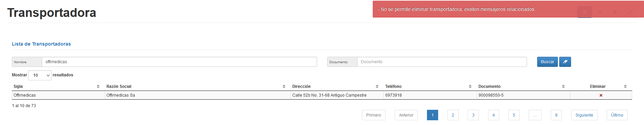Jump to the Último page

coord(617,115)
